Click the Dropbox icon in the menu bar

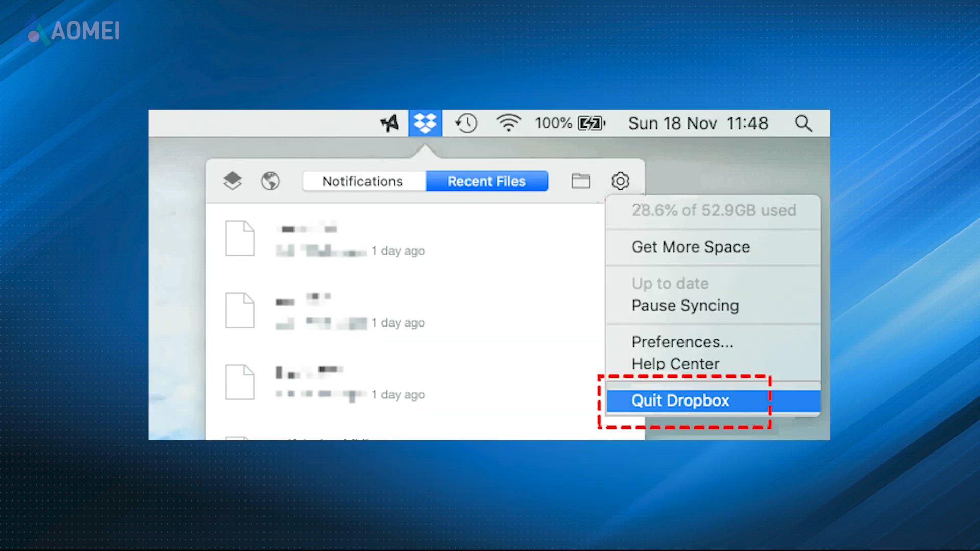pyautogui.click(x=425, y=123)
